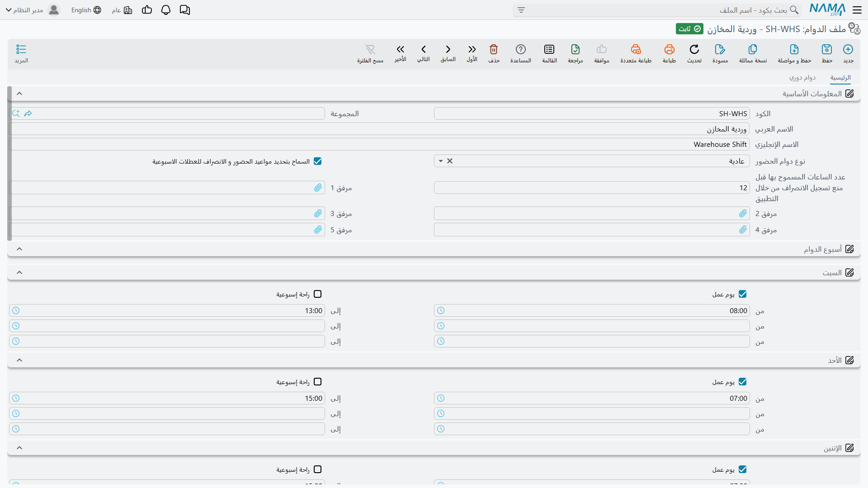868x488 pixels.
Task: Collapse the السبت section chevron
Action: coord(19,272)
